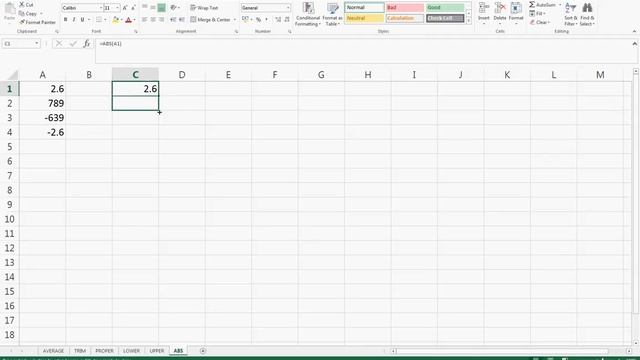Apply the Neutral cell style

364,18
